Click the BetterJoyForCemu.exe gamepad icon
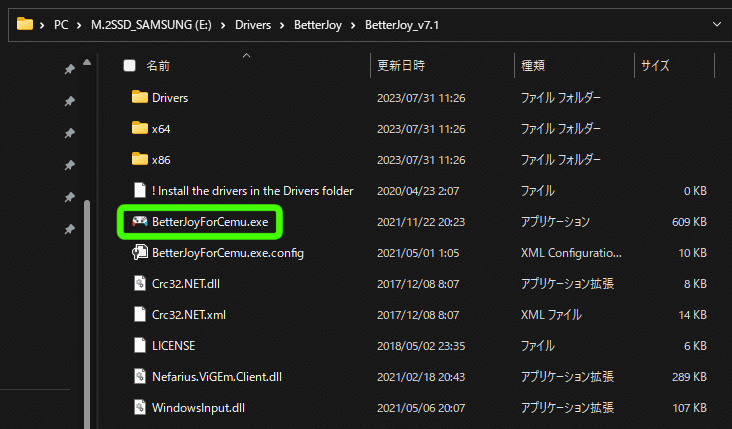The height and width of the screenshot is (429, 732). click(140, 221)
